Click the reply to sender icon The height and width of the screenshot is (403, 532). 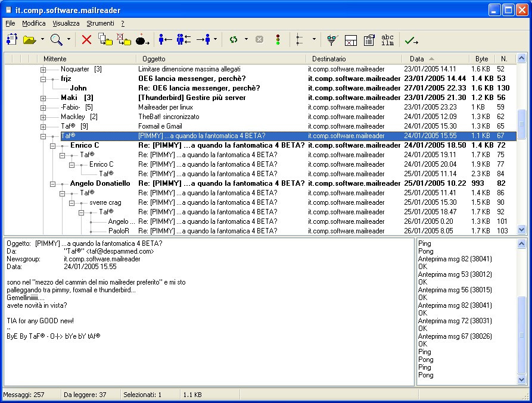165,40
